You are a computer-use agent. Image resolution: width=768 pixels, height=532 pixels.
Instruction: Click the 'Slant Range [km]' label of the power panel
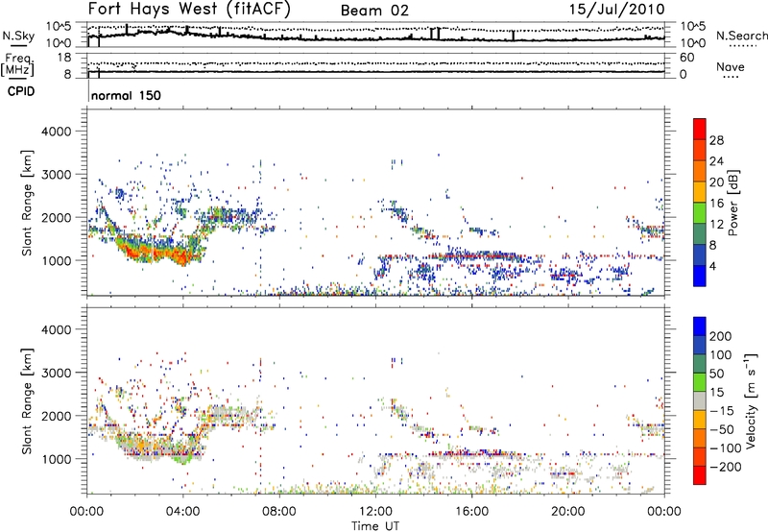pyautogui.click(x=27, y=203)
